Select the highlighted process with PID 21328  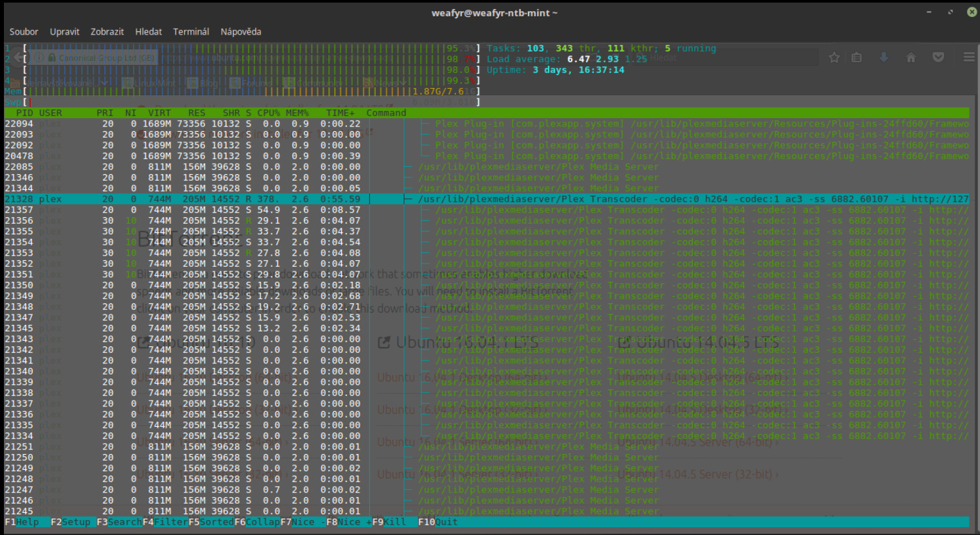tap(487, 199)
